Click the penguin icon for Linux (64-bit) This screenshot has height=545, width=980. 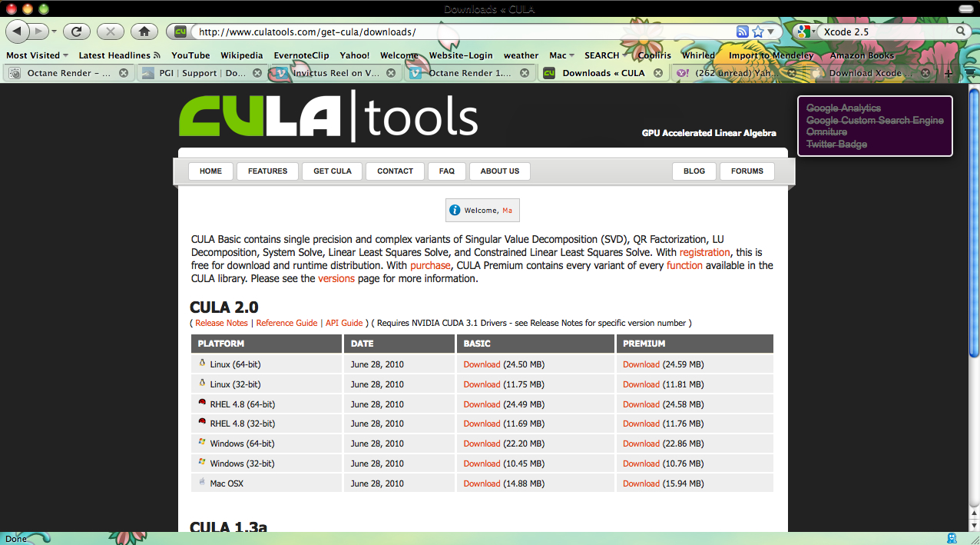coord(202,363)
